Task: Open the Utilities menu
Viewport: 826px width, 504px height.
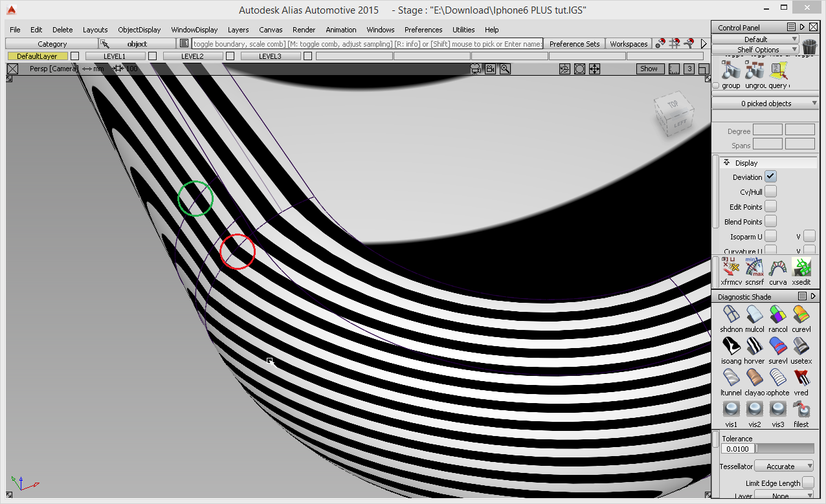Action: [x=463, y=30]
